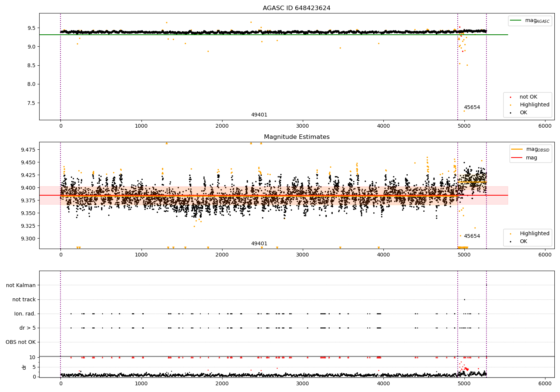Image resolution: width=560 pixels, height=392 pixels.
Task: Click the 'not track' axis label
Action: tap(24, 300)
